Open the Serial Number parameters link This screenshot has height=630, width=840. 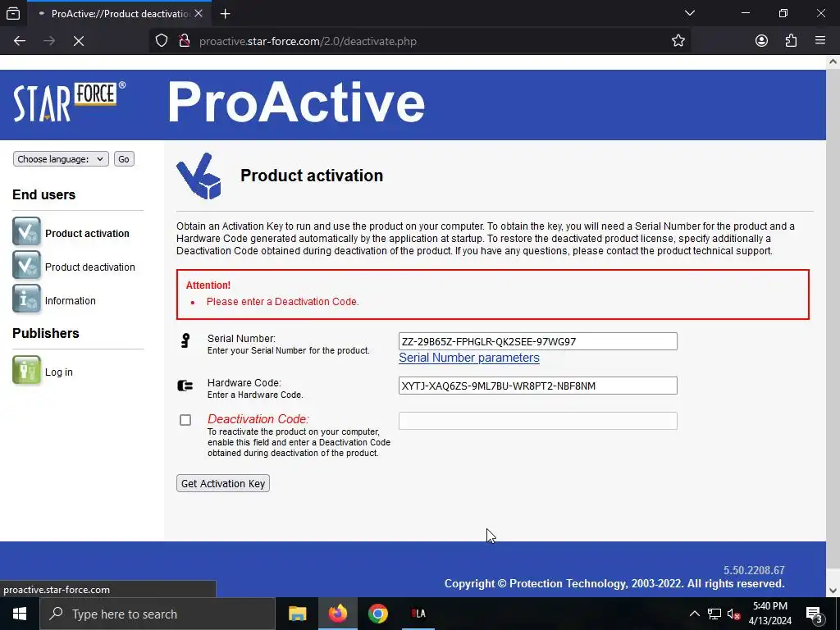point(468,358)
